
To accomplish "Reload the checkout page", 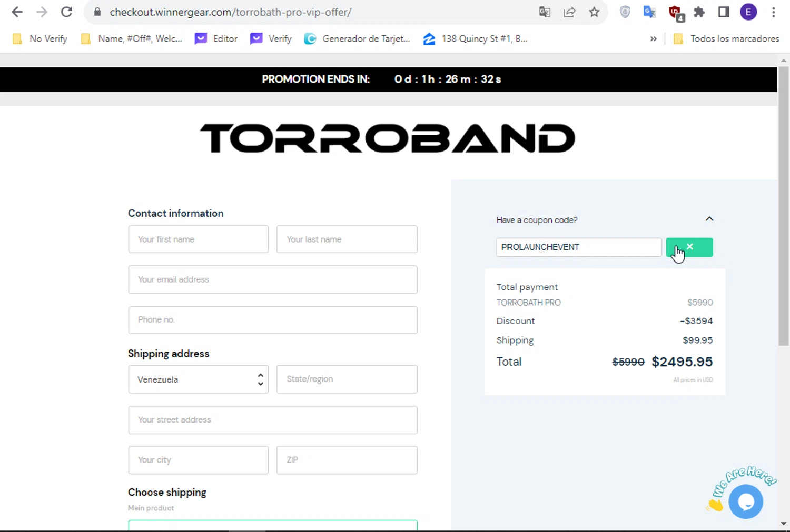I will 66,12.
